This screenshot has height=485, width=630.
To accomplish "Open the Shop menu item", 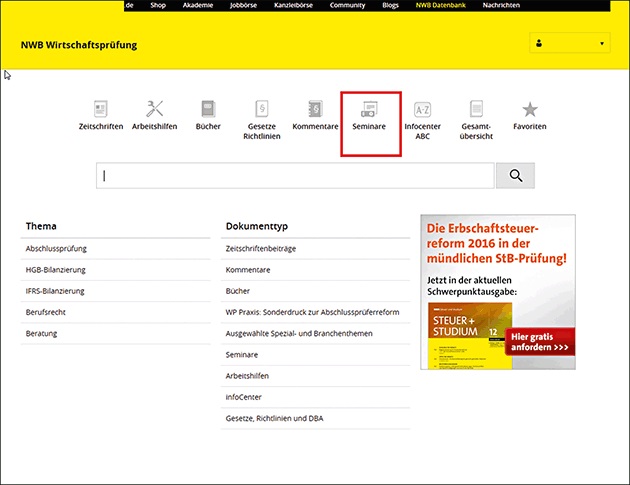I will pyautogui.click(x=156, y=5).
